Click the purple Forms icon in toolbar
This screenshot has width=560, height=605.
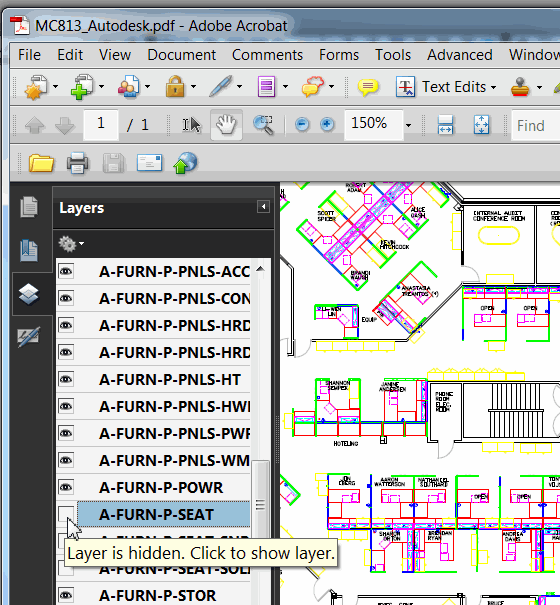pyautogui.click(x=267, y=86)
